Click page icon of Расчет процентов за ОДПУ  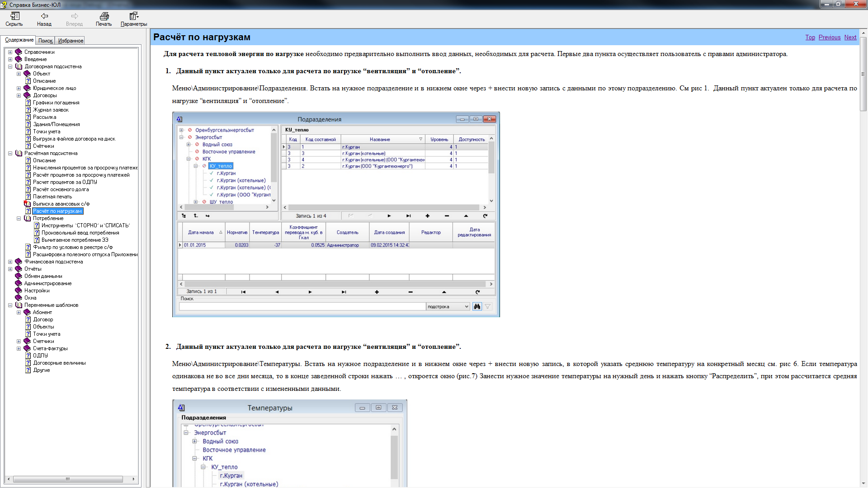(x=28, y=182)
